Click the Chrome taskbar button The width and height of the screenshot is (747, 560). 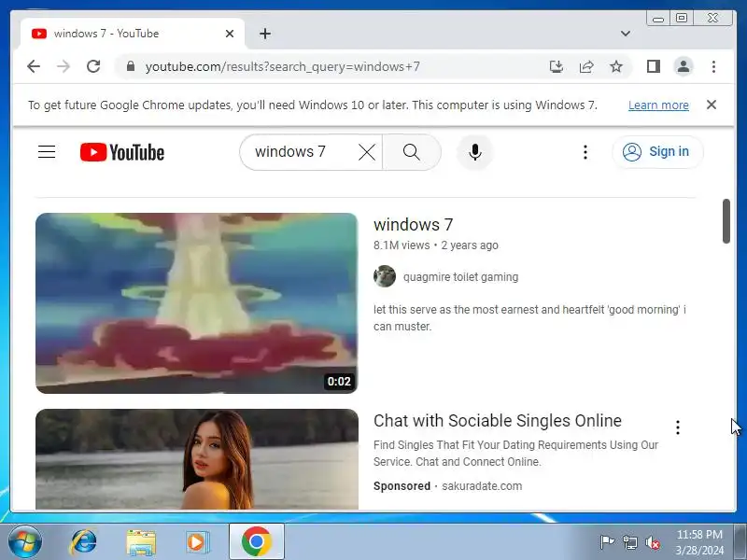click(256, 541)
